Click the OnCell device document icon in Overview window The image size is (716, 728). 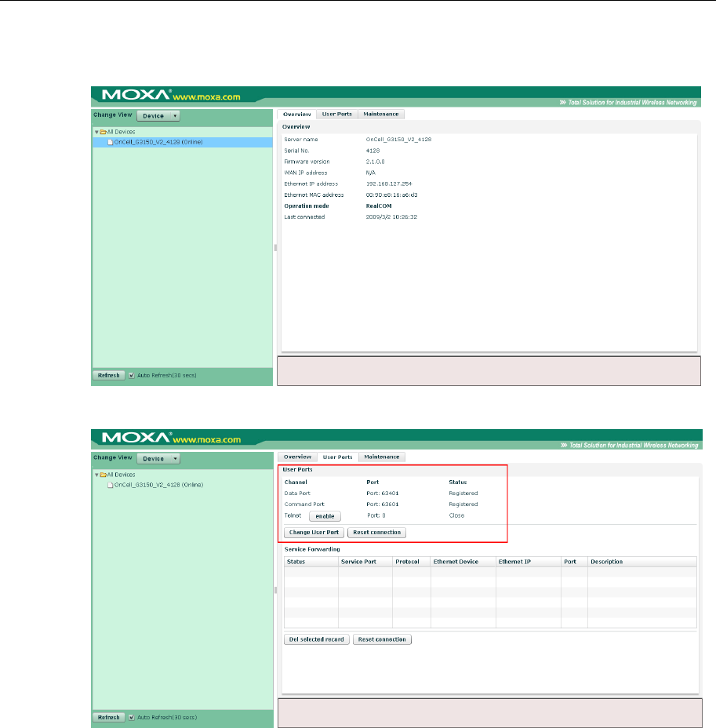coord(111,142)
